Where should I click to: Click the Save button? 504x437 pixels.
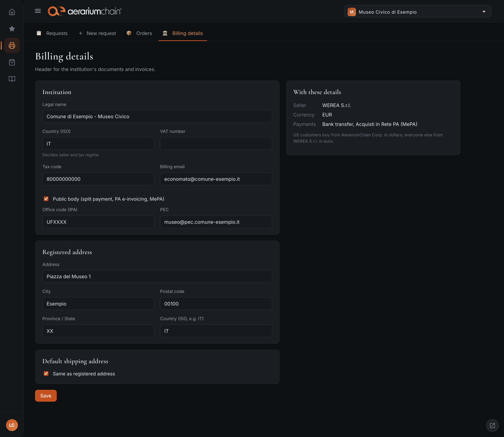(46, 396)
